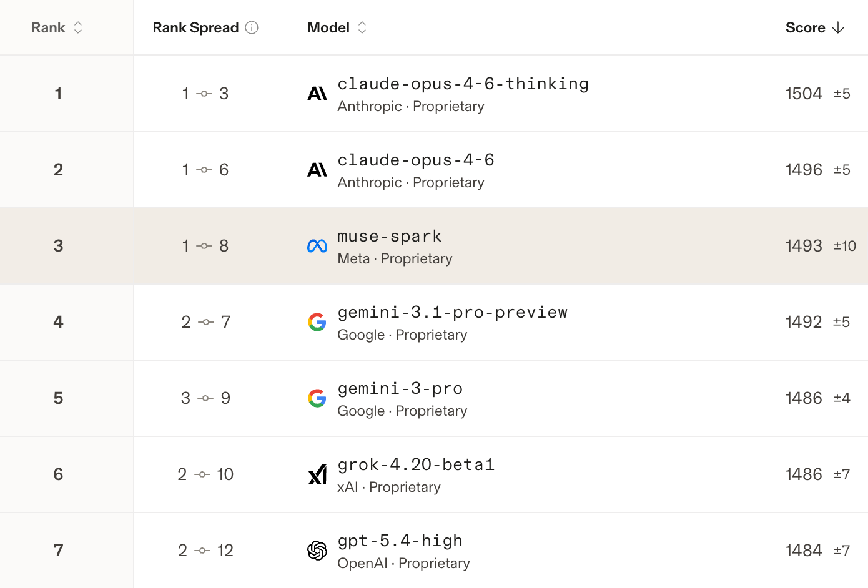
Task: Click Anthropic logo next to claude-opus-4-6
Action: point(317,170)
